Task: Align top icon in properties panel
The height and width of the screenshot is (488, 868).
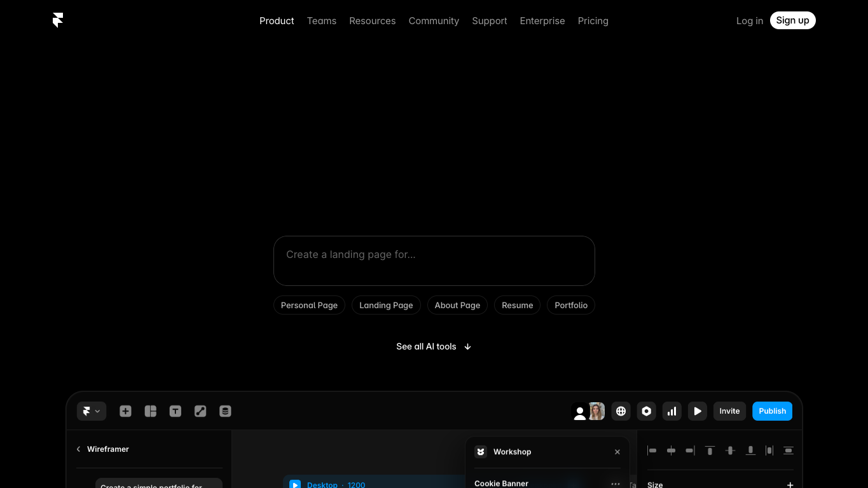Action: [710, 451]
